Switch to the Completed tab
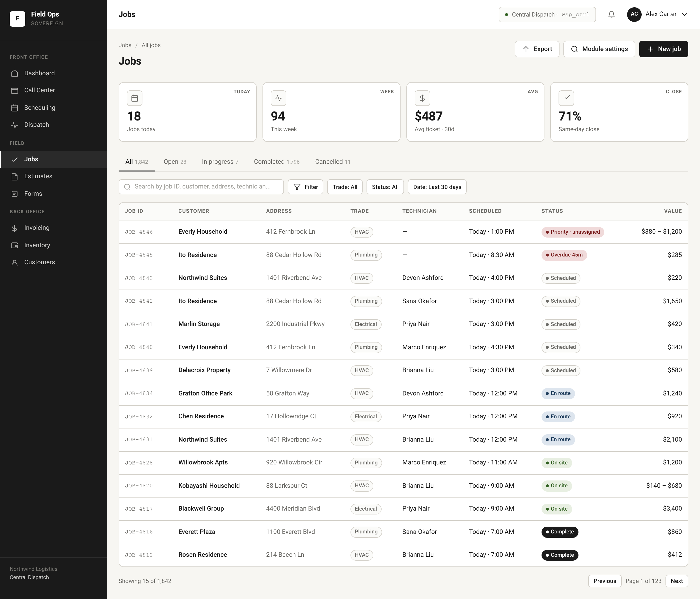The image size is (700, 599). click(277, 162)
